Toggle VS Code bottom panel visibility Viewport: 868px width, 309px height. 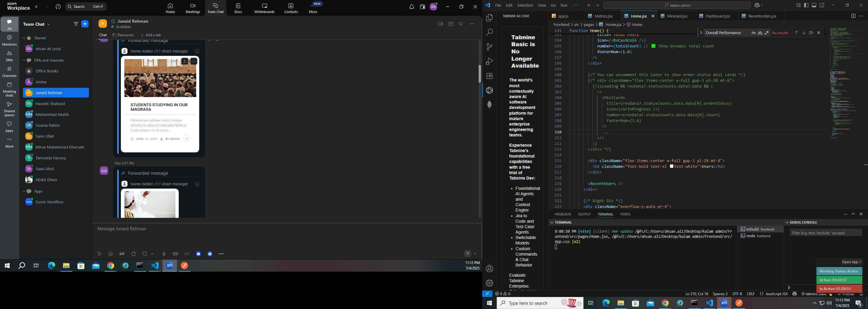814,5
